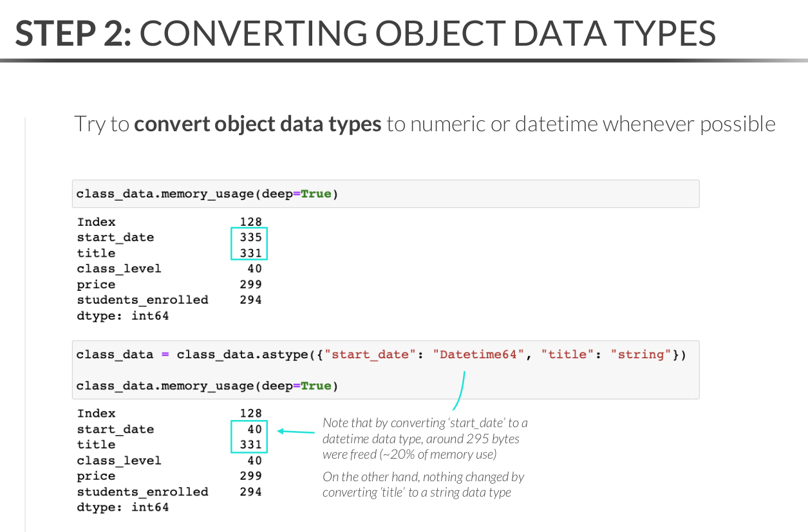Click the "Datetime64" string in the code

[478, 354]
